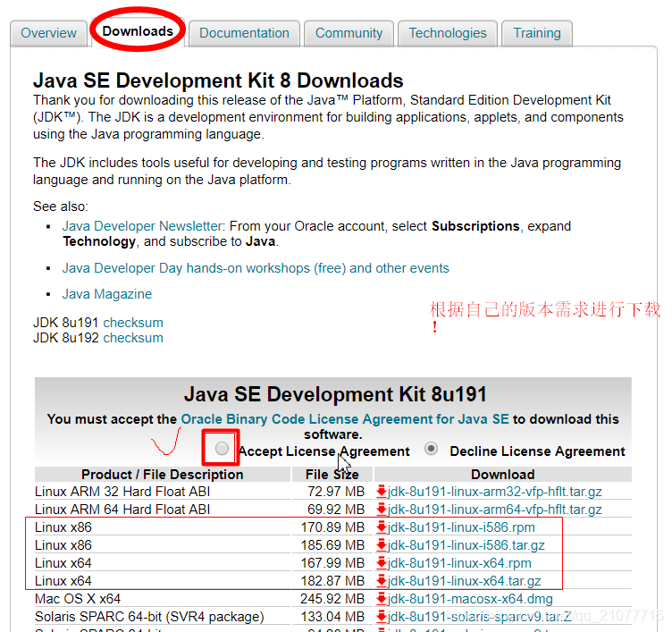Open the Documentation tab
Screen dimensions: 672x632
pyautogui.click(x=244, y=33)
